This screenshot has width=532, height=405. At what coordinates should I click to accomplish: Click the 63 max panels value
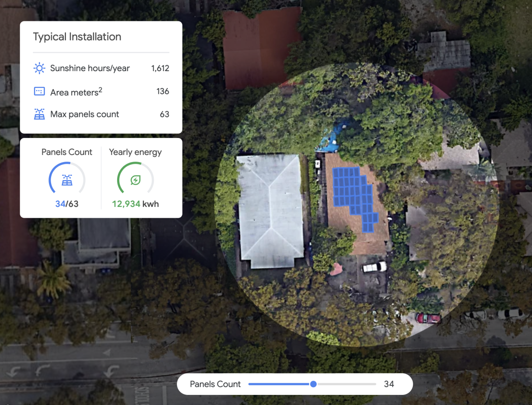(x=165, y=114)
